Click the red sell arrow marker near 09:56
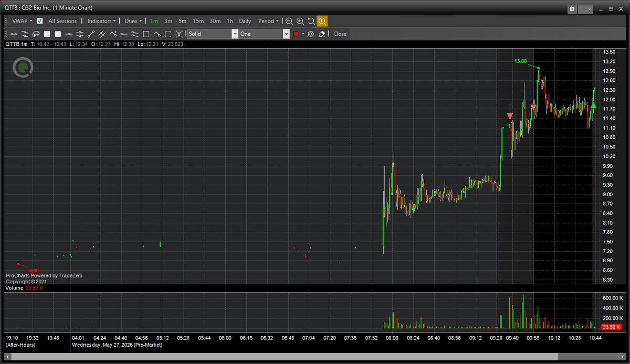The image size is (630, 364). pos(533,108)
